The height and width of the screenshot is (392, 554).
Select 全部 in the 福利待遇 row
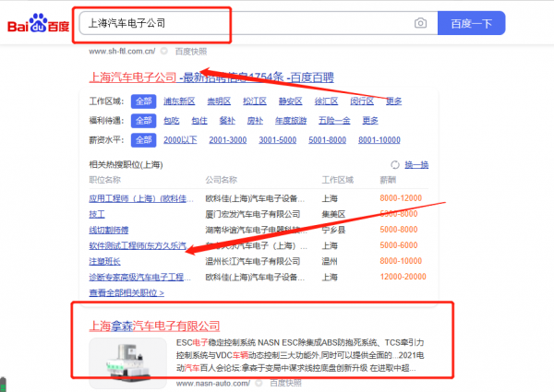click(x=143, y=121)
